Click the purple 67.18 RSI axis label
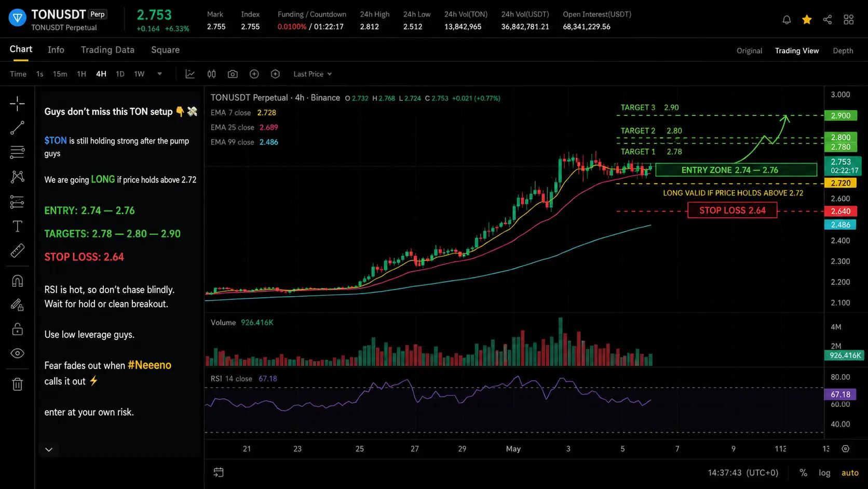Viewport: 868px width, 489px height. point(840,394)
